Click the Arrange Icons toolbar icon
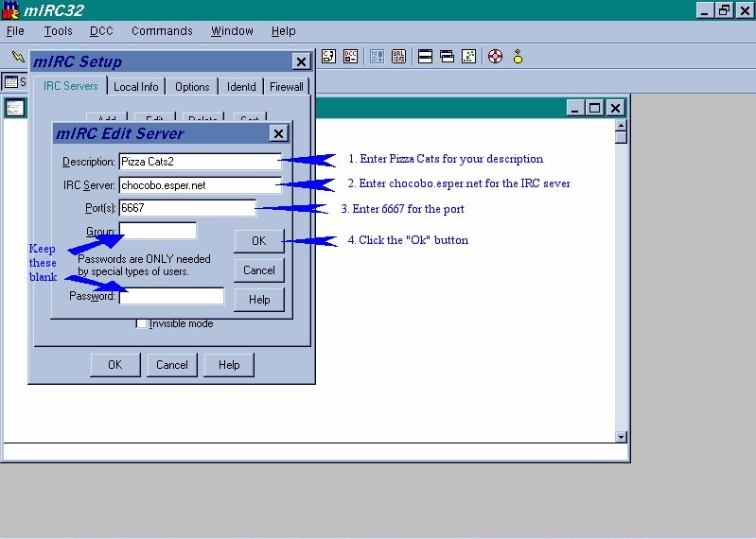Image resolution: width=756 pixels, height=539 pixels. tap(468, 57)
